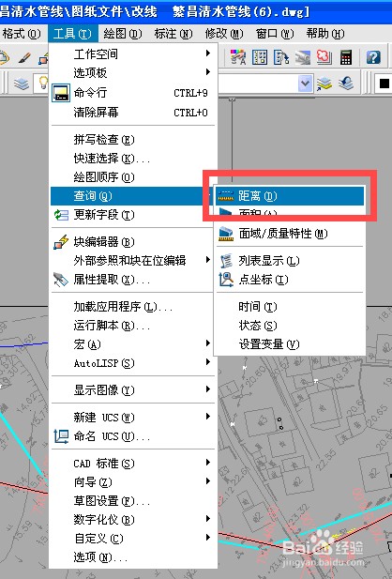Choose 快速选择(K)... menu item
This screenshot has width=392, height=579.
click(x=133, y=159)
